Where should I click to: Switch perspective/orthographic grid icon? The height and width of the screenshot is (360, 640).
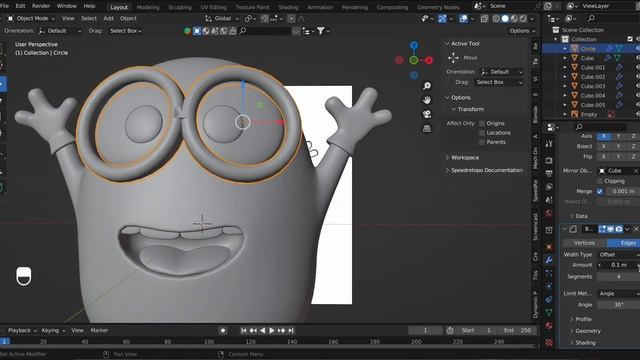(427, 129)
